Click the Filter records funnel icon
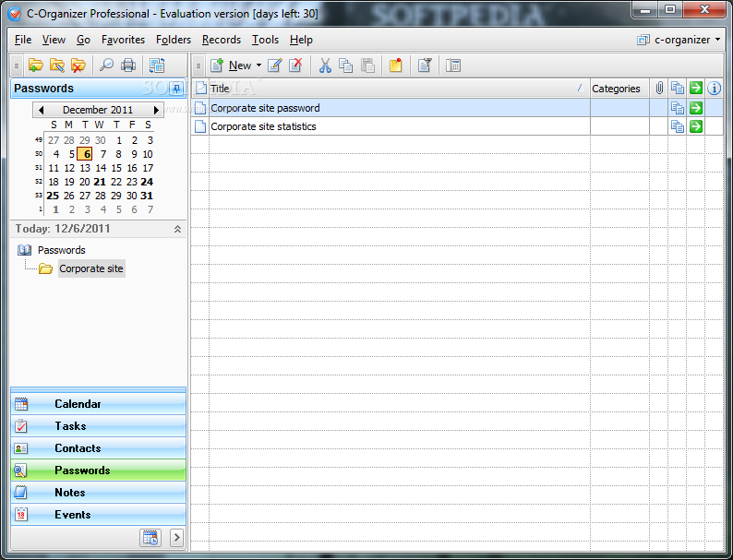This screenshot has height=560, width=733. [425, 66]
